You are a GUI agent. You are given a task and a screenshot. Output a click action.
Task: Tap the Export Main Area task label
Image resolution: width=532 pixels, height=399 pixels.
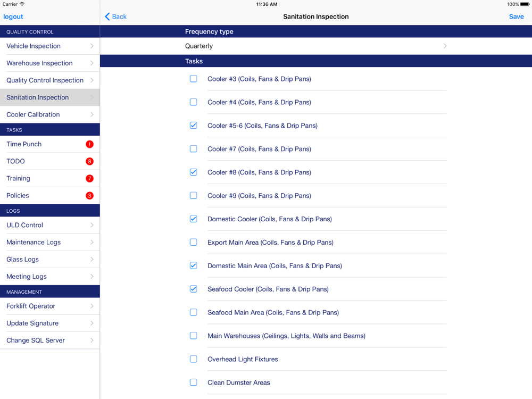pyautogui.click(x=270, y=243)
